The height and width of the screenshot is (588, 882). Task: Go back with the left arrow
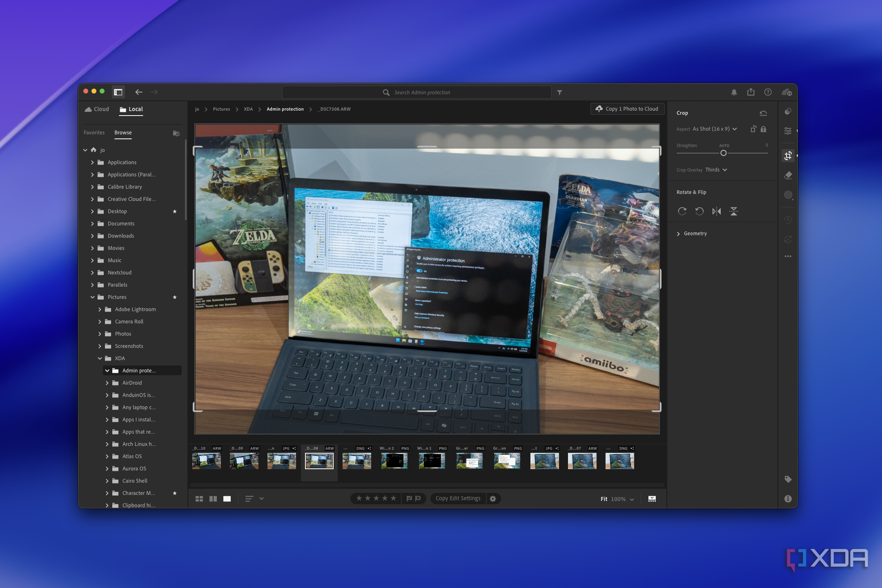pyautogui.click(x=139, y=92)
